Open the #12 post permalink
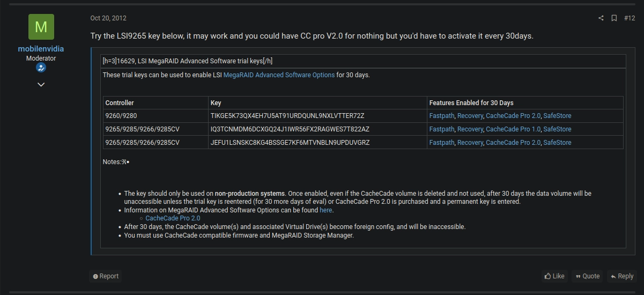The width and height of the screenshot is (644, 295). 630,18
